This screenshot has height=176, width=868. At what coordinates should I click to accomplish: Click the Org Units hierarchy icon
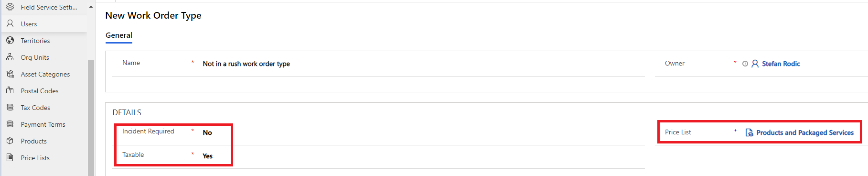point(10,57)
